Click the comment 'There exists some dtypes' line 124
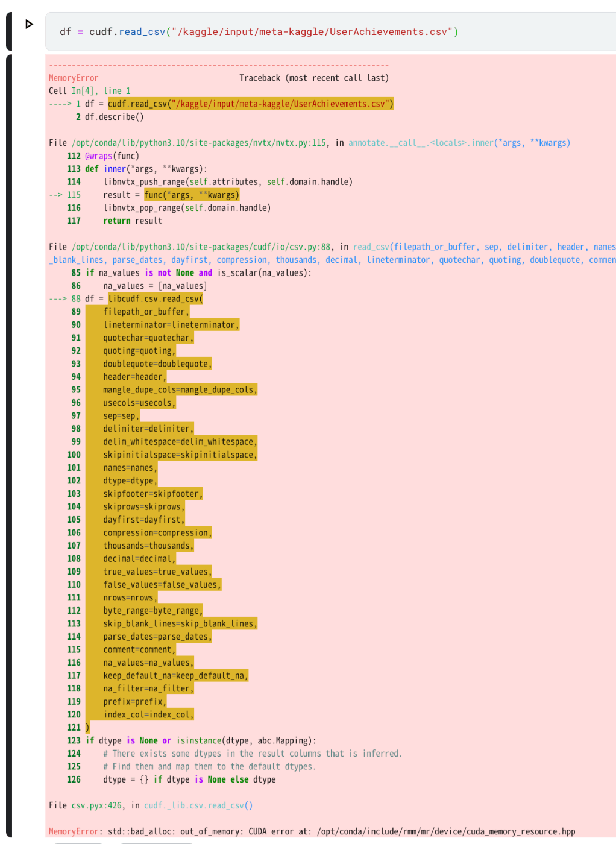The image size is (616, 844). 253,754
